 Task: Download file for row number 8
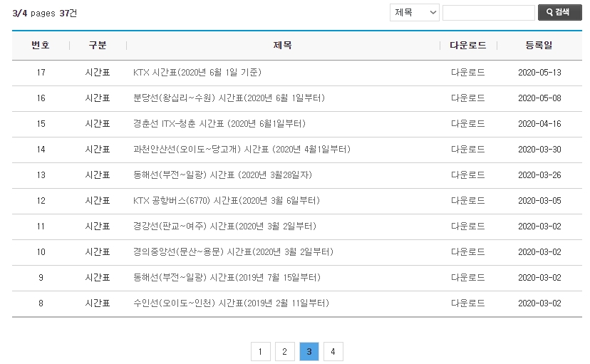(x=467, y=303)
